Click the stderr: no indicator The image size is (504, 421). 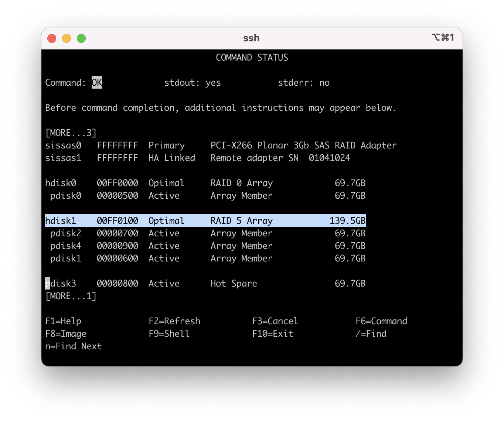[x=304, y=83]
